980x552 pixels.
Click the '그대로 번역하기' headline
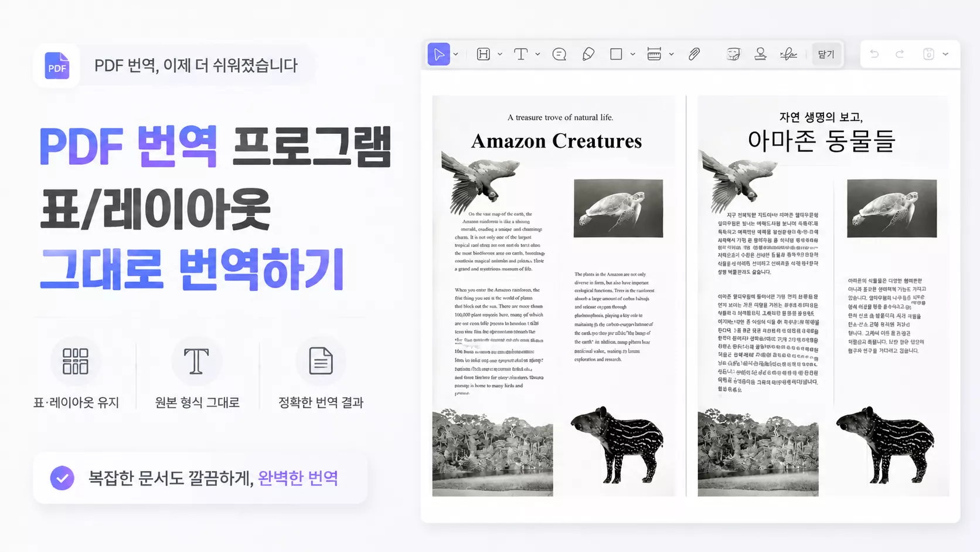(x=192, y=269)
